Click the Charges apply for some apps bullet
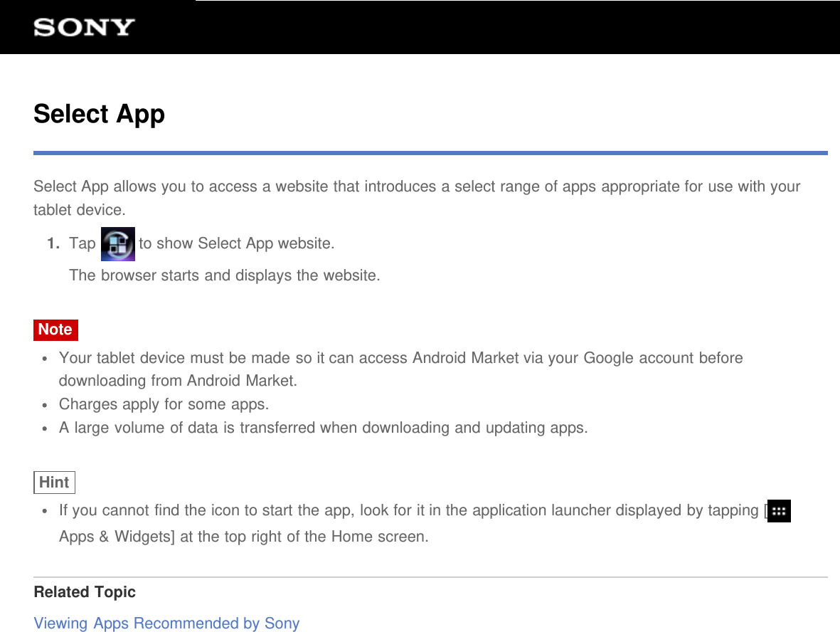Viewport: 840px width, 632px height. pyautogui.click(x=164, y=404)
